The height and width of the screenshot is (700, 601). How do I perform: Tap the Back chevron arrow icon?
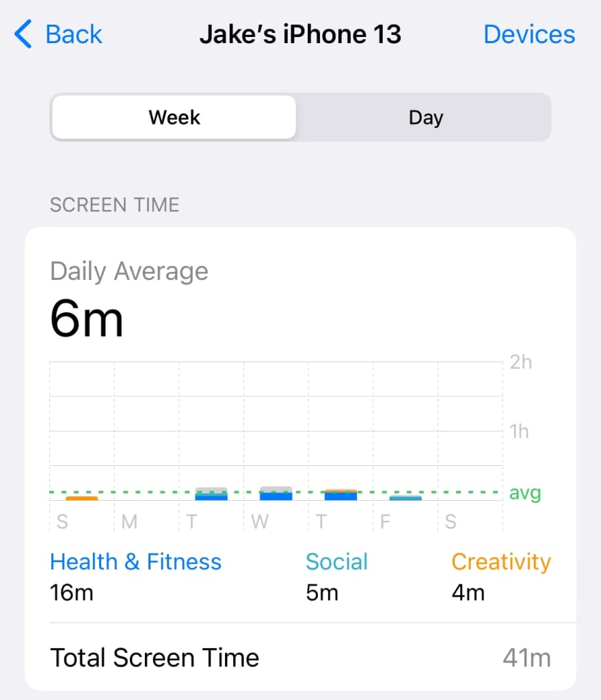(x=23, y=34)
